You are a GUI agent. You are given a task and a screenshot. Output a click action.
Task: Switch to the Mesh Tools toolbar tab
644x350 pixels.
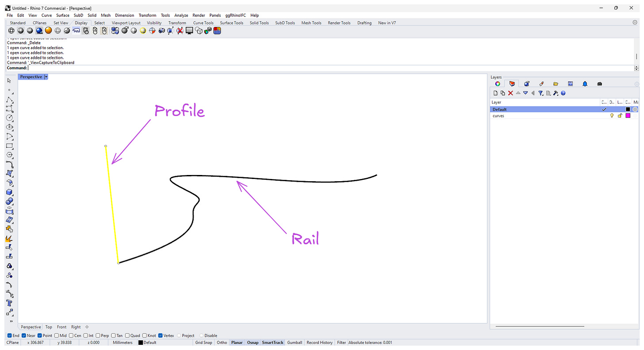311,23
